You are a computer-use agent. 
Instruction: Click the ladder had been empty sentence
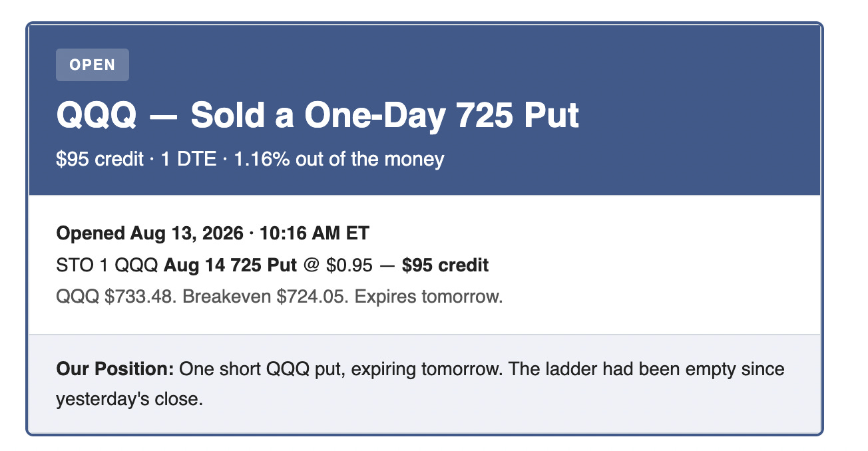[646, 369]
